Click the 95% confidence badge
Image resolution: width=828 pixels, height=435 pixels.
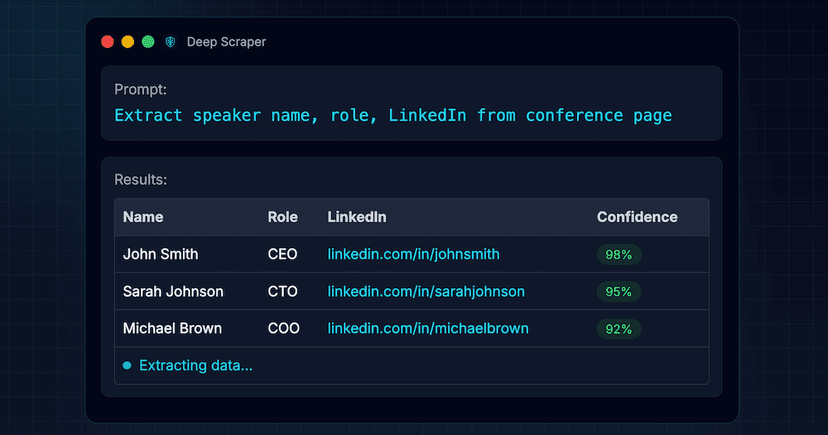(619, 291)
